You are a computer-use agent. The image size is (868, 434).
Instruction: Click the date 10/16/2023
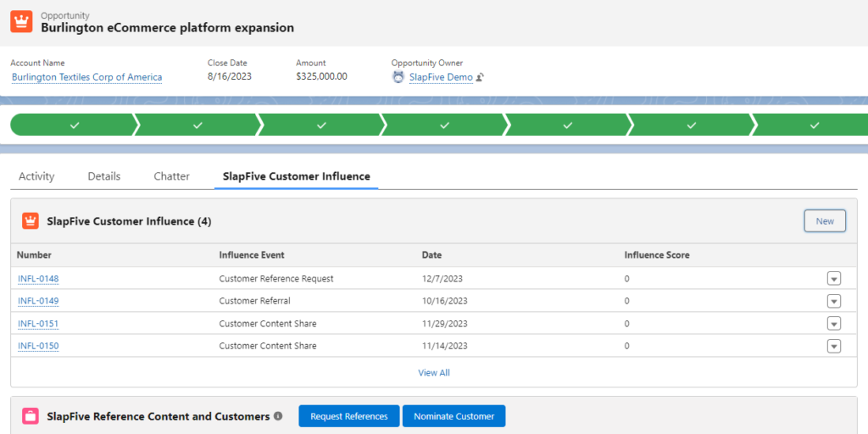pyautogui.click(x=444, y=301)
